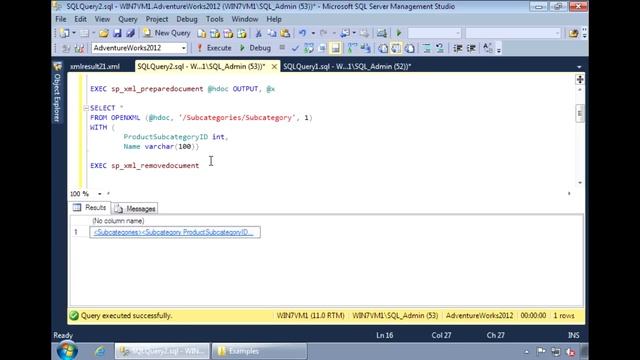Click the editor vertical scrollbar thumb
The image size is (640, 360).
pyautogui.click(x=580, y=113)
